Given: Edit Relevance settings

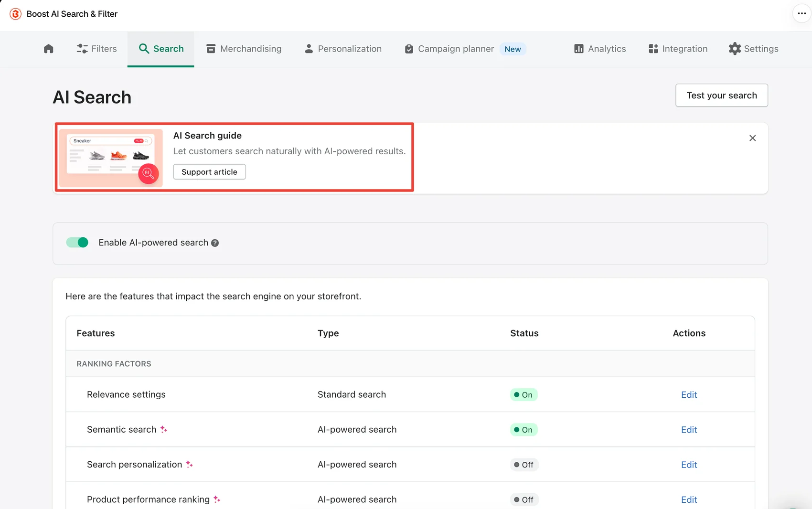Looking at the screenshot, I should click(689, 394).
